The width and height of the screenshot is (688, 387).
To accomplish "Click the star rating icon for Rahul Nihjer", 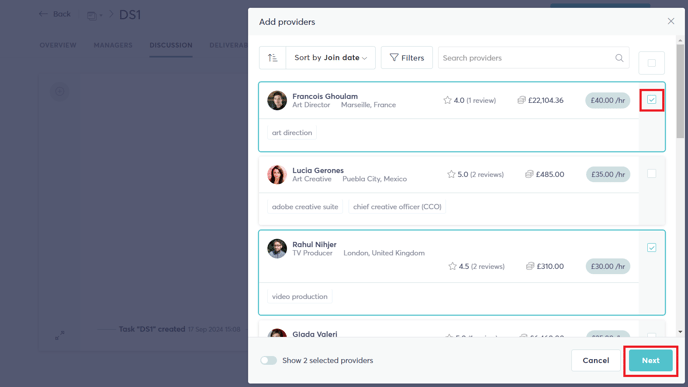I will tap(452, 266).
